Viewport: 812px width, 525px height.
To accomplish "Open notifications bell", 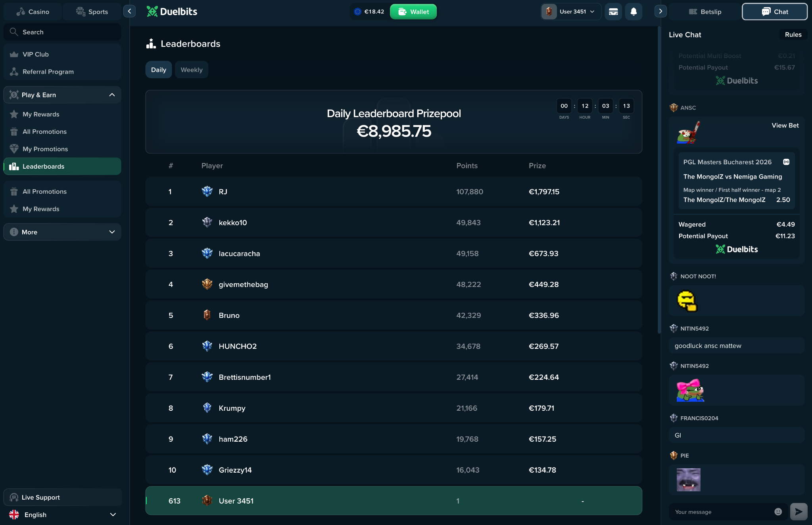I will coord(633,12).
